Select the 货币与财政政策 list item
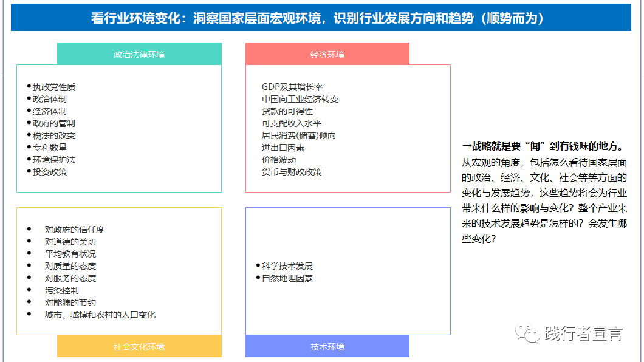This screenshot has height=362, width=644. 292,171
